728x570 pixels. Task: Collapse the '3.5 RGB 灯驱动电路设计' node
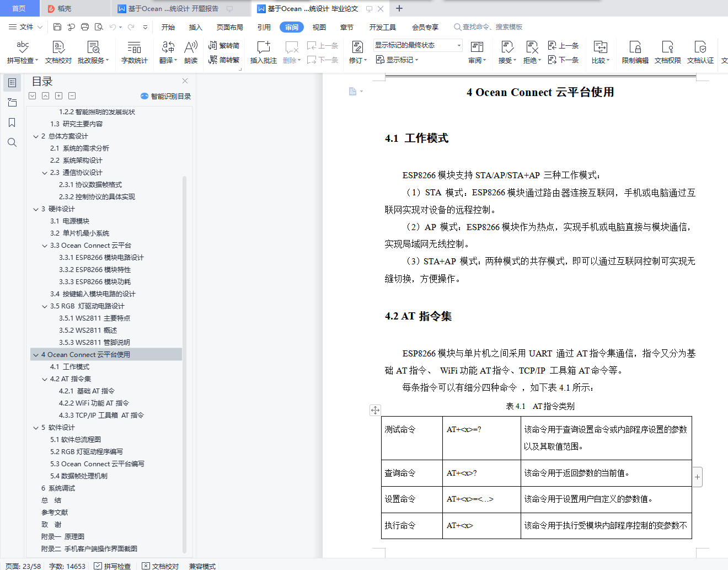45,306
